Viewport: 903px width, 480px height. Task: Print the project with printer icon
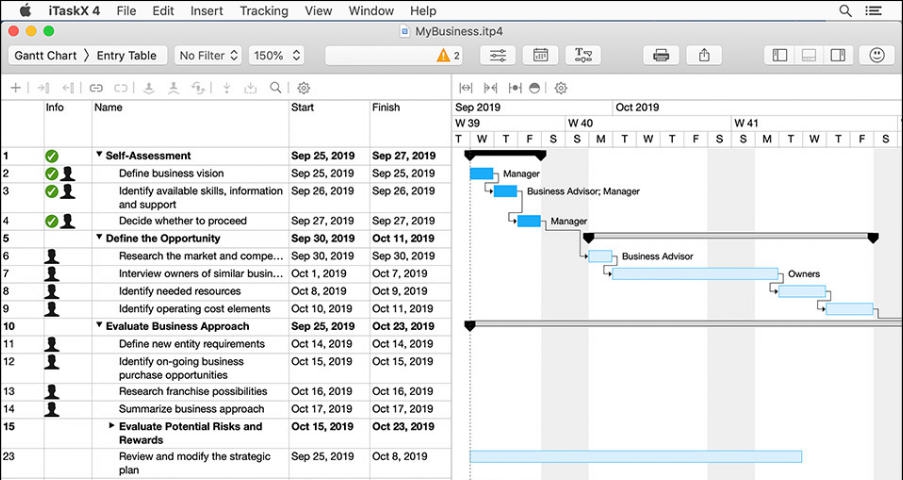661,55
